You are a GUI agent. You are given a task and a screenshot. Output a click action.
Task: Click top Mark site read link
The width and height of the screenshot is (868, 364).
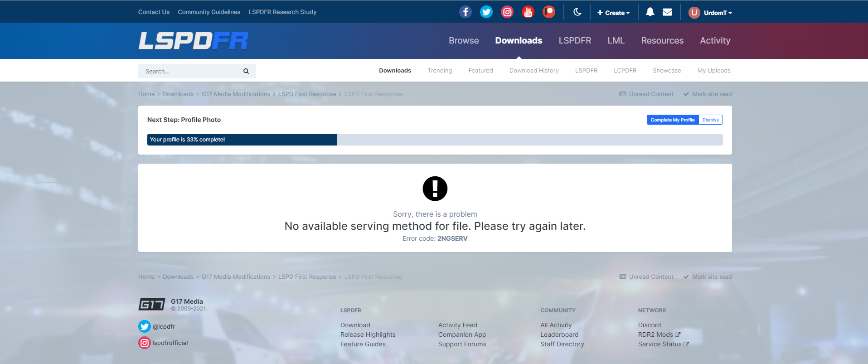(x=708, y=94)
